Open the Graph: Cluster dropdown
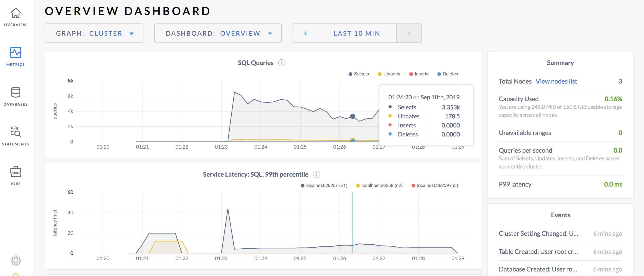The height and width of the screenshot is (276, 644). click(x=93, y=33)
